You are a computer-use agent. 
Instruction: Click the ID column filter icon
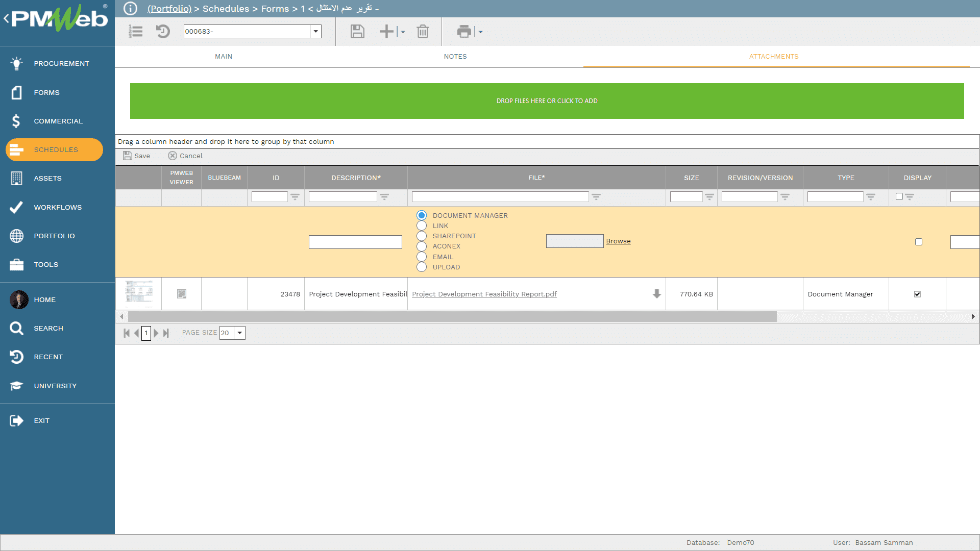point(295,196)
